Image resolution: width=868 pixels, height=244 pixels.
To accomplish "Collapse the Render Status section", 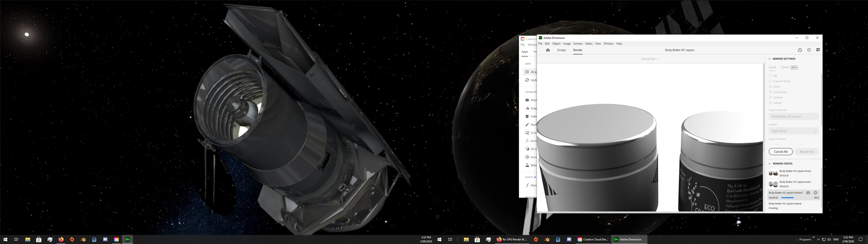I will coord(770,164).
